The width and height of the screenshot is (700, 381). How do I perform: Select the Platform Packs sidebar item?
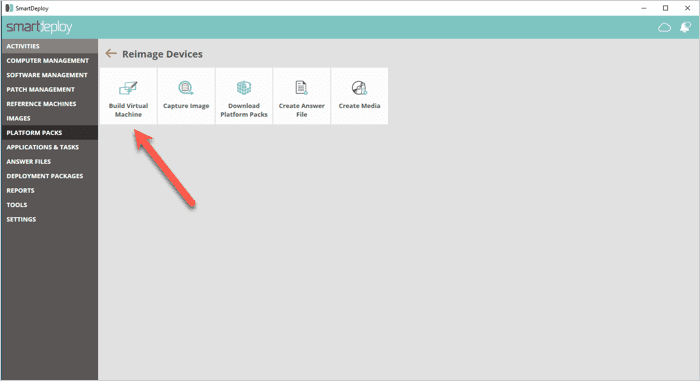click(x=50, y=133)
